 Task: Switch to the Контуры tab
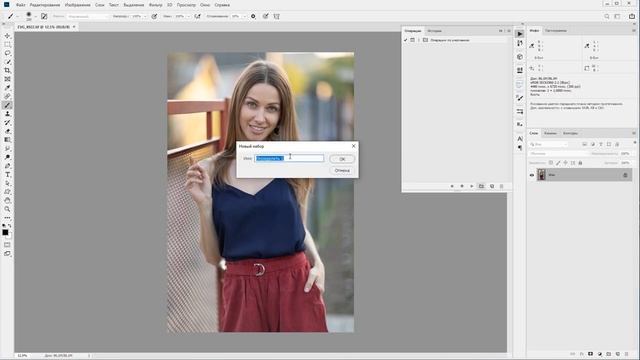[x=570, y=133]
